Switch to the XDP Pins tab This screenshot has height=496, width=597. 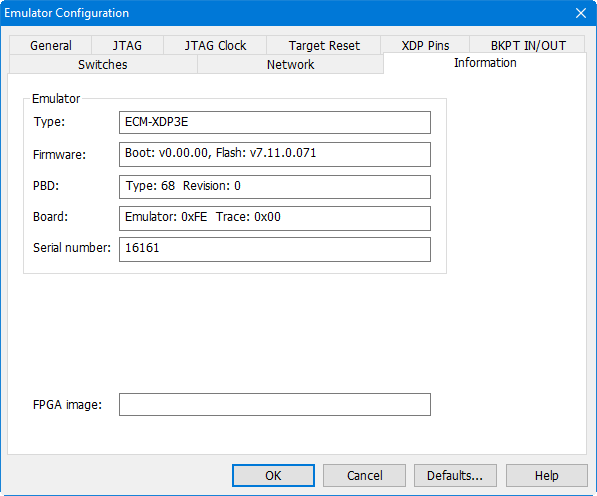pos(425,45)
